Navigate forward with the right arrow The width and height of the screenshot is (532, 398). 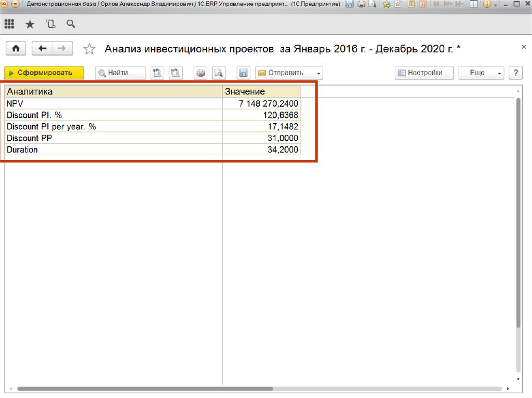tap(62, 48)
